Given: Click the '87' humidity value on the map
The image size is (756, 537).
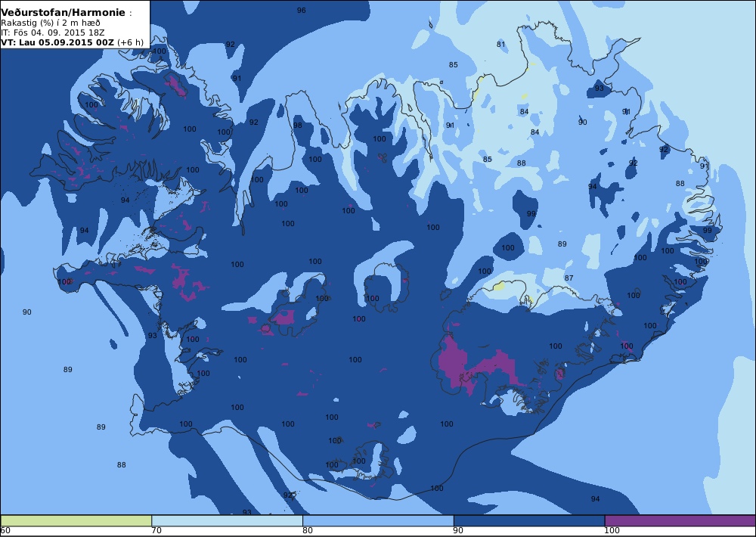Looking at the screenshot, I should pos(569,278).
